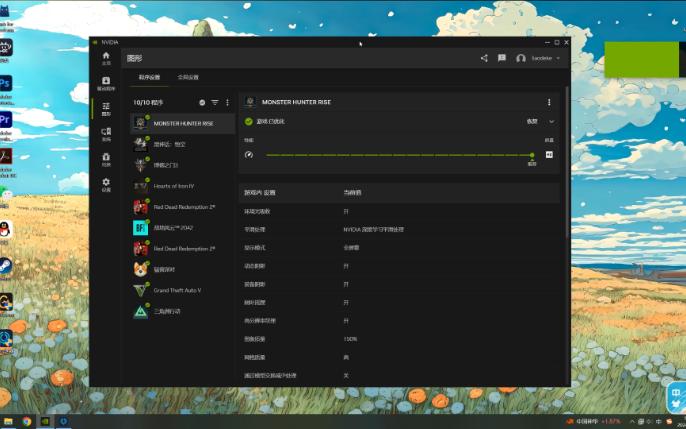Click the user avatar icon
This screenshot has width=686, height=429.
pos(521,58)
